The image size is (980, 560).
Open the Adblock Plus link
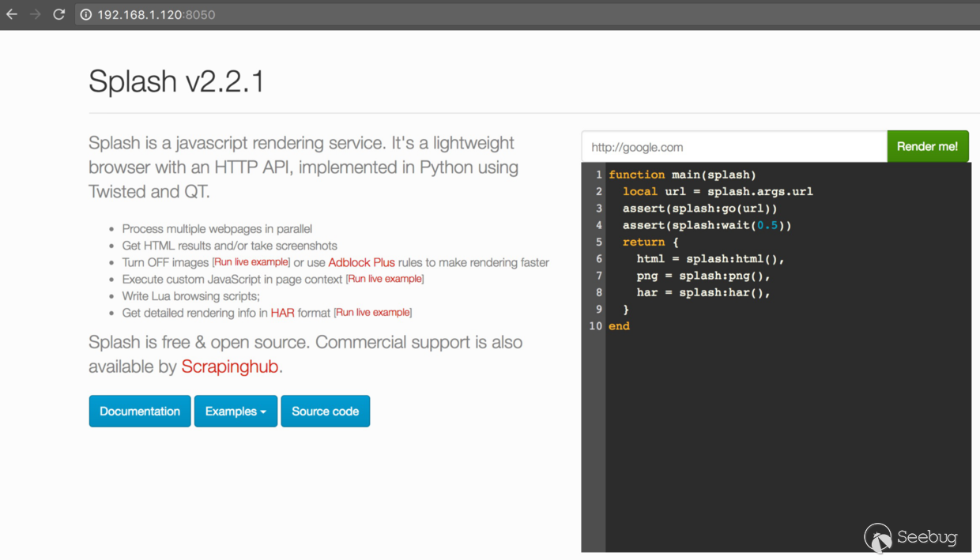361,262
